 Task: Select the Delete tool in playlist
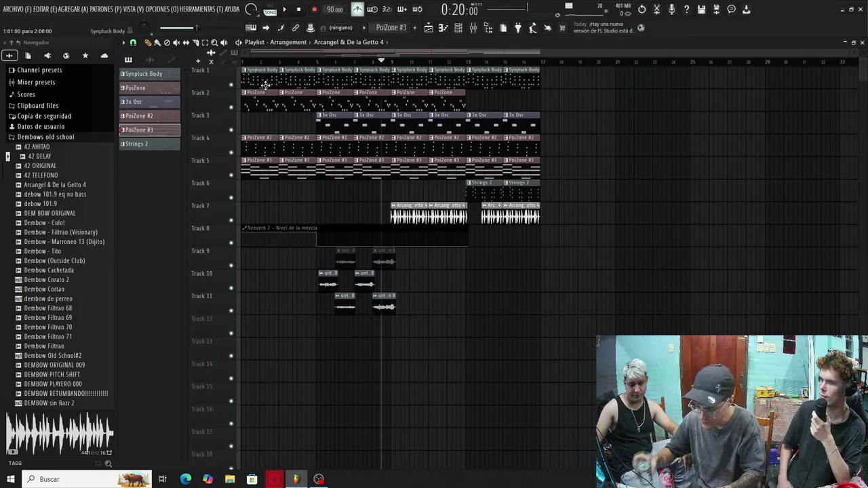tap(167, 43)
